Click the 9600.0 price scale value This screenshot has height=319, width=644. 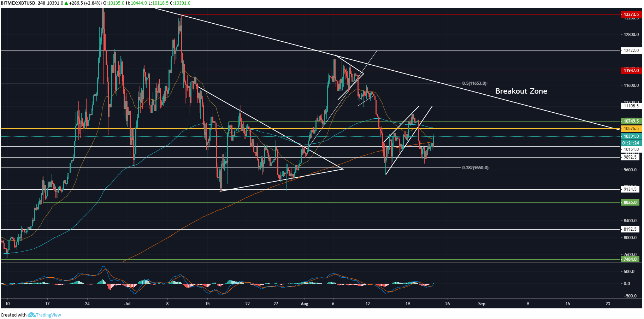click(x=630, y=170)
